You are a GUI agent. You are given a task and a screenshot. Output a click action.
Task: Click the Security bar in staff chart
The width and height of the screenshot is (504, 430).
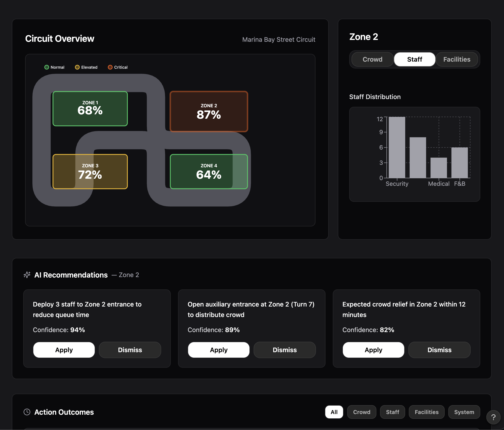point(397,147)
